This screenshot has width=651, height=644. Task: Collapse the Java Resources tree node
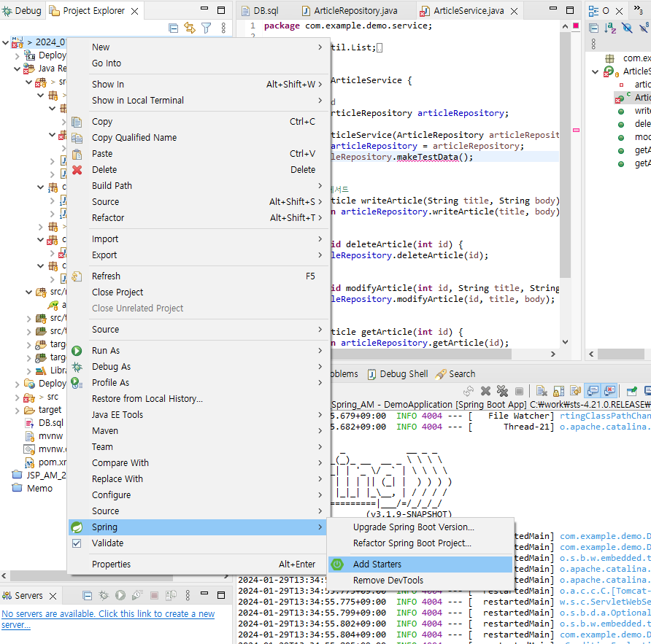pos(17,69)
